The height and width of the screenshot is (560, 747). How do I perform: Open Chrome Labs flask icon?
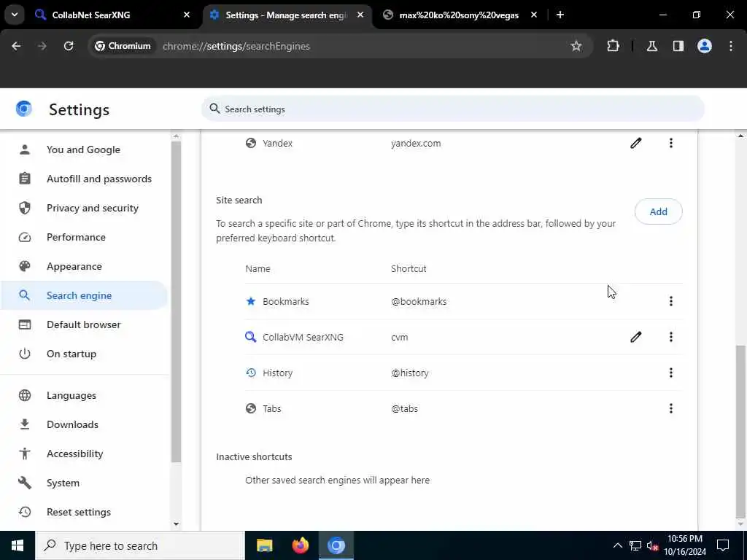tap(651, 46)
